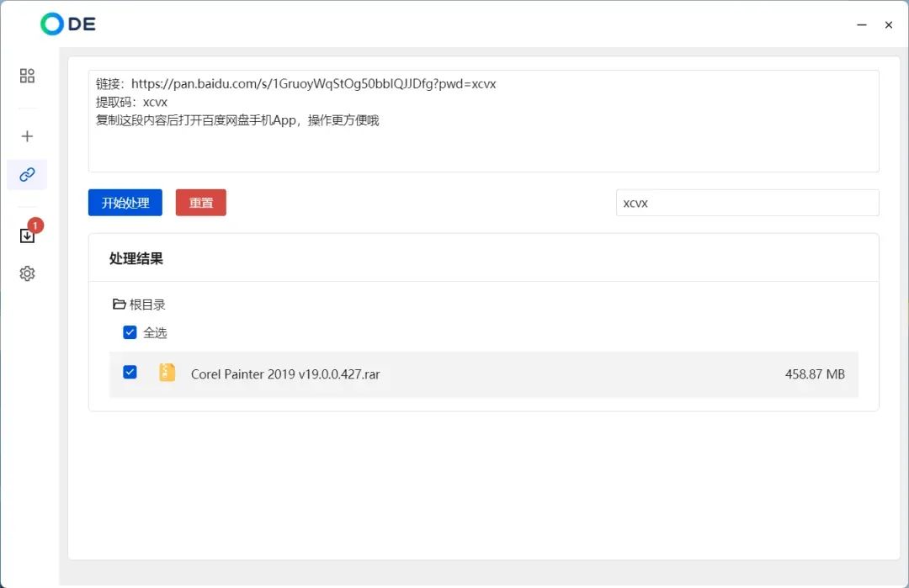Click the 处理结果 results heading

point(136,258)
